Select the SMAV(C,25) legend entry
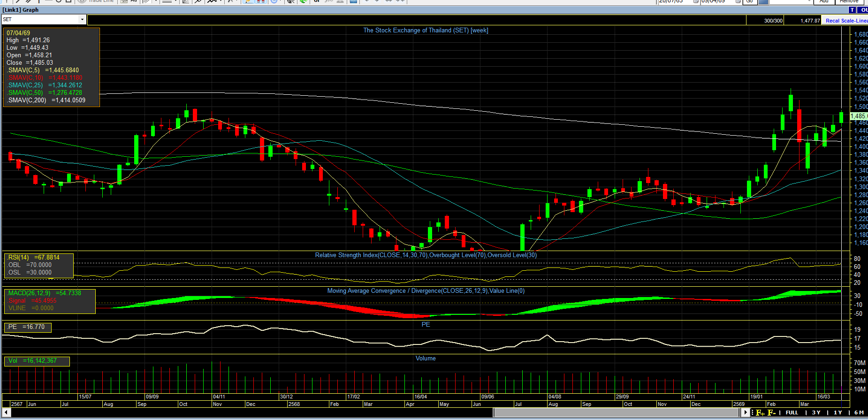868x420 pixels. click(x=45, y=85)
